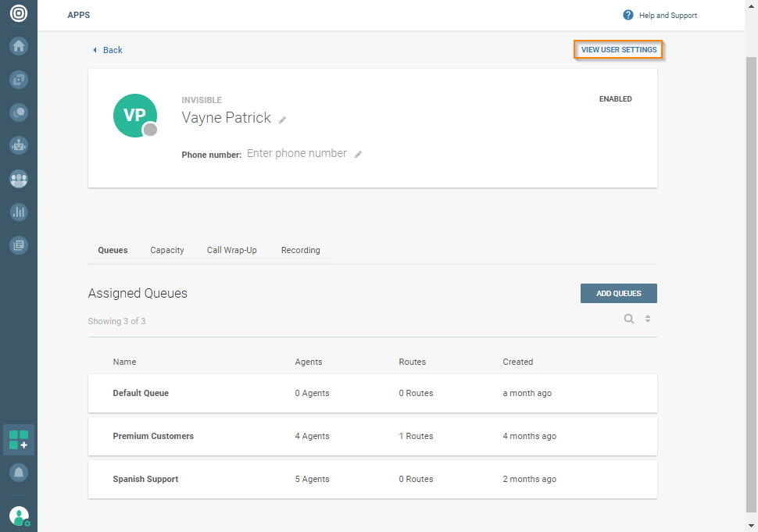Viewport: 758px width, 532px height.
Task: Click the VIEW USER SETTINGS link
Action: pyautogui.click(x=618, y=50)
